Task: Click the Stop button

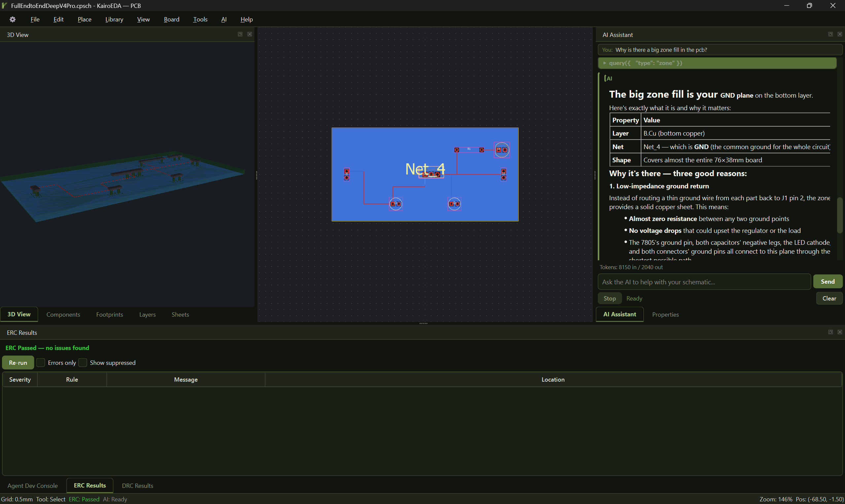Action: [x=610, y=298]
